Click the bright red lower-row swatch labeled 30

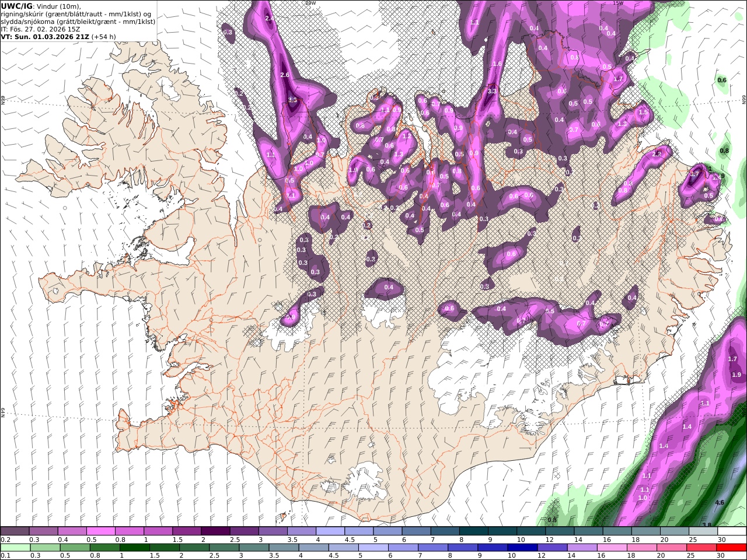pyautogui.click(x=731, y=548)
